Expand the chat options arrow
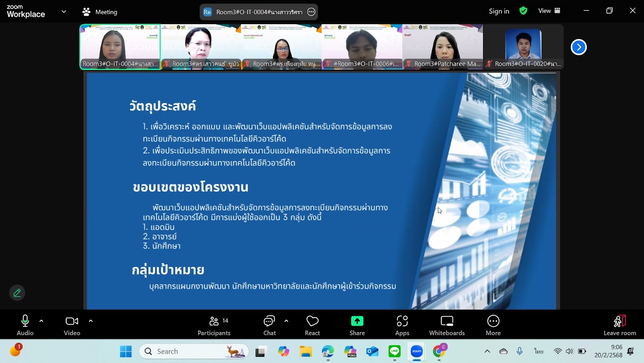Image resolution: width=644 pixels, height=363 pixels. (x=287, y=321)
